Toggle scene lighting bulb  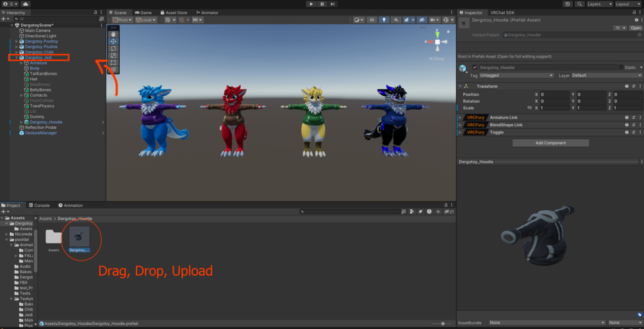[x=384, y=20]
